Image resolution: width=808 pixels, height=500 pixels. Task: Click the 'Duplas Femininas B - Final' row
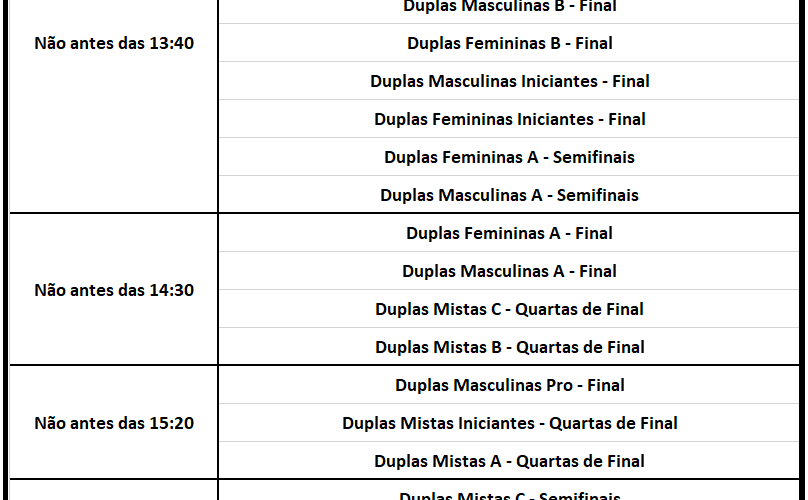509,43
